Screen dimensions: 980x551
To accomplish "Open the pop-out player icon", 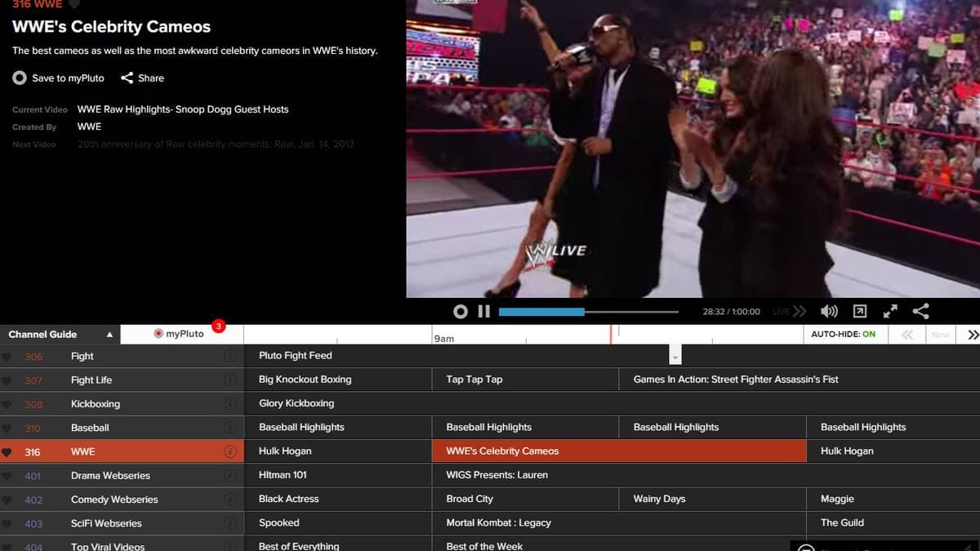I will [859, 311].
